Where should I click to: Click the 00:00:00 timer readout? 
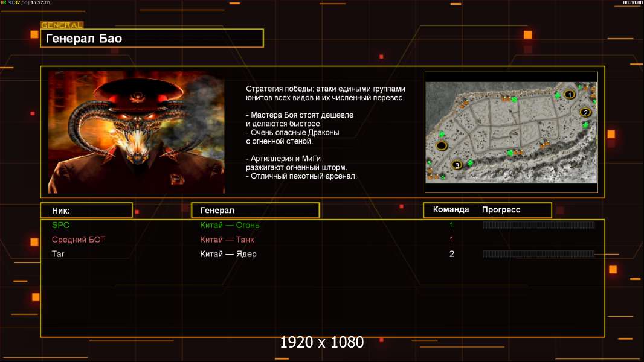tap(633, 2)
